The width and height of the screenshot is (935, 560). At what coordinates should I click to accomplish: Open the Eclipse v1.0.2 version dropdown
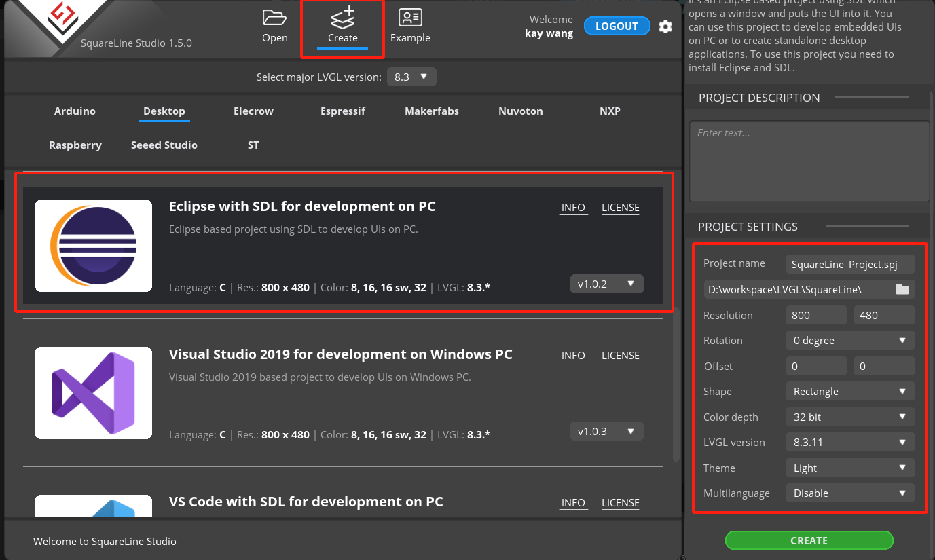606,284
